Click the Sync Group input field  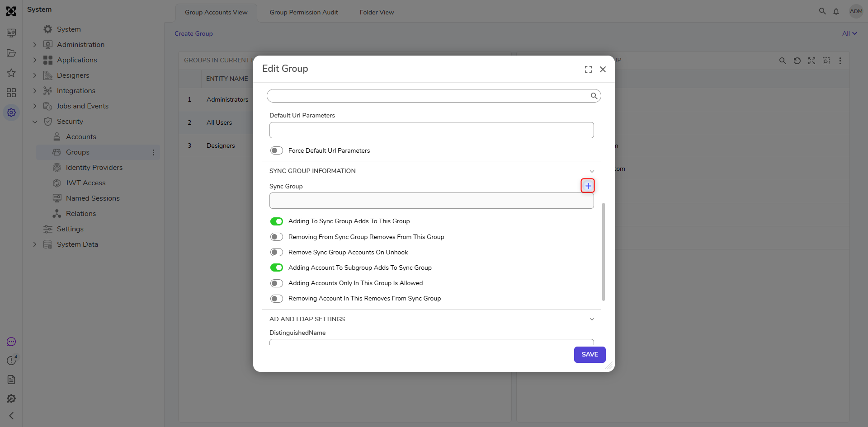tap(431, 201)
